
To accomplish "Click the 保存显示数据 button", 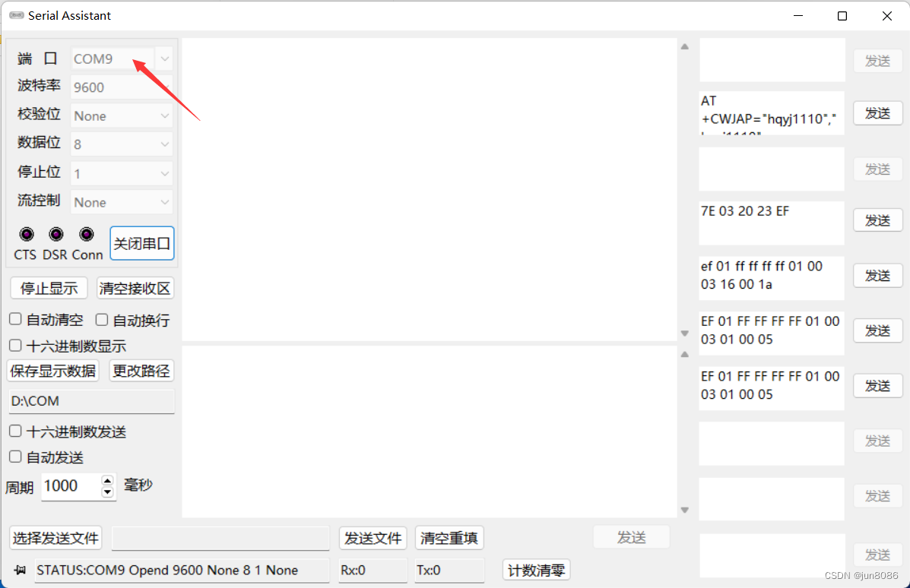I will 52,371.
